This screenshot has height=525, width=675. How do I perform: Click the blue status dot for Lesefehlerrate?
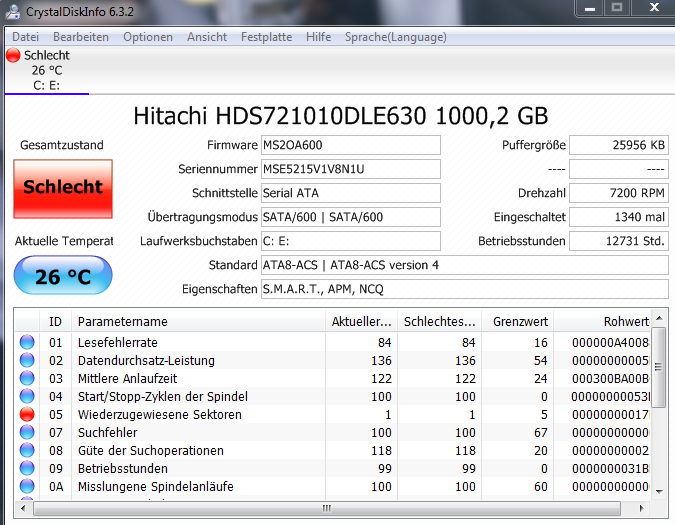coord(27,342)
